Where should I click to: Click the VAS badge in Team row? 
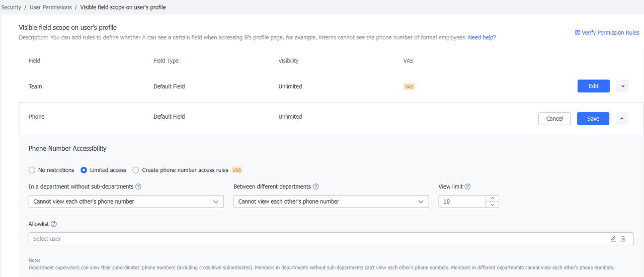[409, 86]
